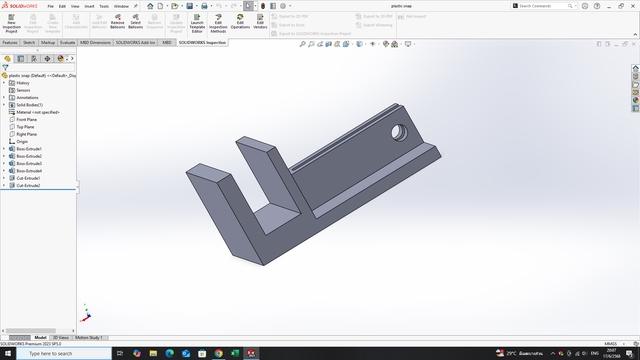Click Select Balloons tool
The width and height of the screenshot is (640, 360).
tap(136, 22)
